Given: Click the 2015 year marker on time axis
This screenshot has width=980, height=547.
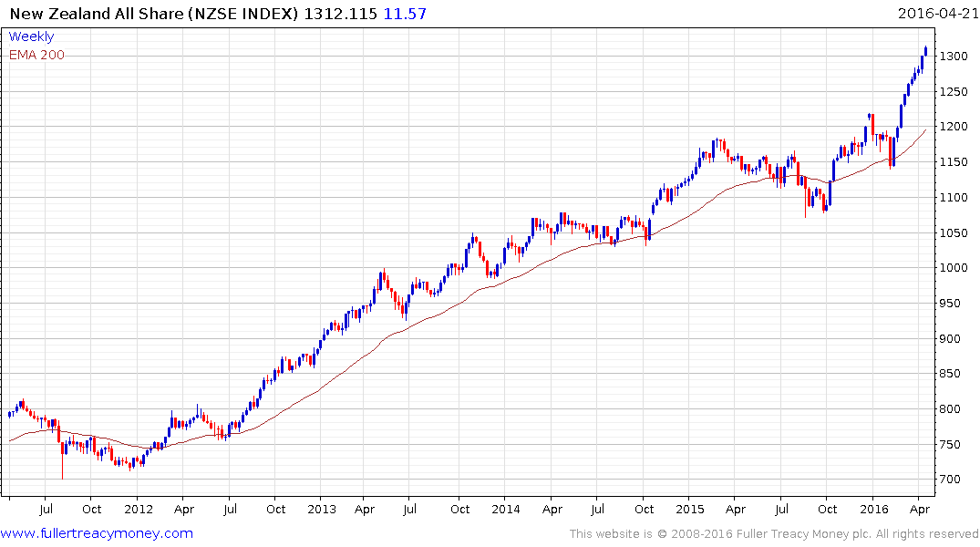Looking at the screenshot, I should [689, 509].
